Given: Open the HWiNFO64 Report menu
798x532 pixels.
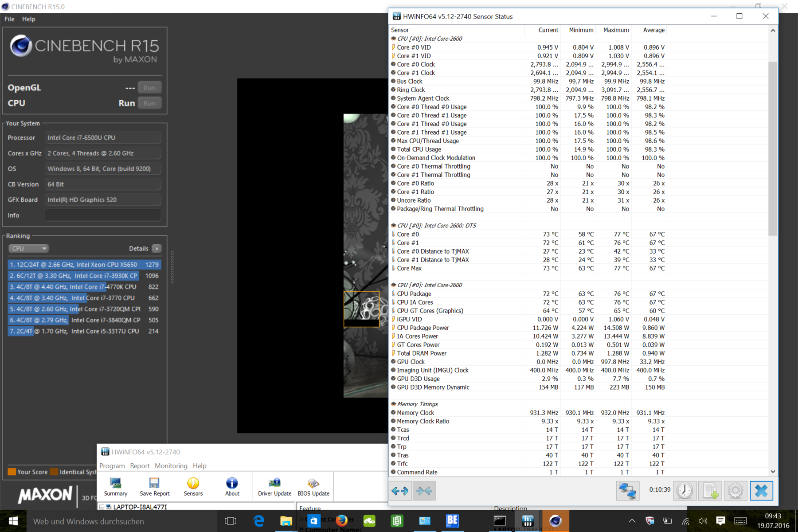Looking at the screenshot, I should coord(140,465).
